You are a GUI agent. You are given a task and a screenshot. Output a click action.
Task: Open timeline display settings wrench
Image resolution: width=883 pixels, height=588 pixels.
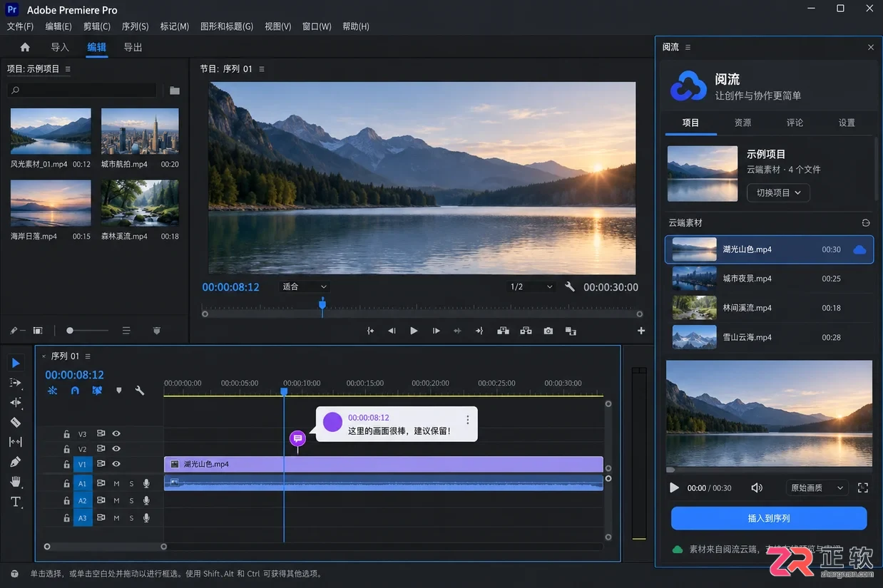140,391
